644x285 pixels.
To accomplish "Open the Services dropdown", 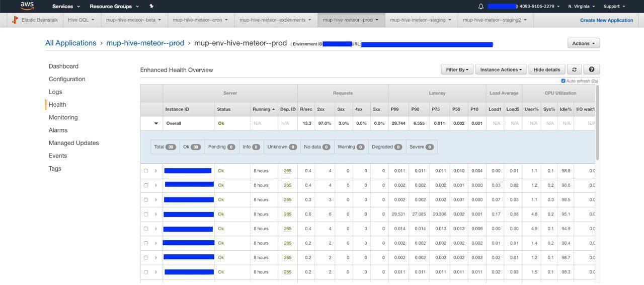I will [x=66, y=7].
